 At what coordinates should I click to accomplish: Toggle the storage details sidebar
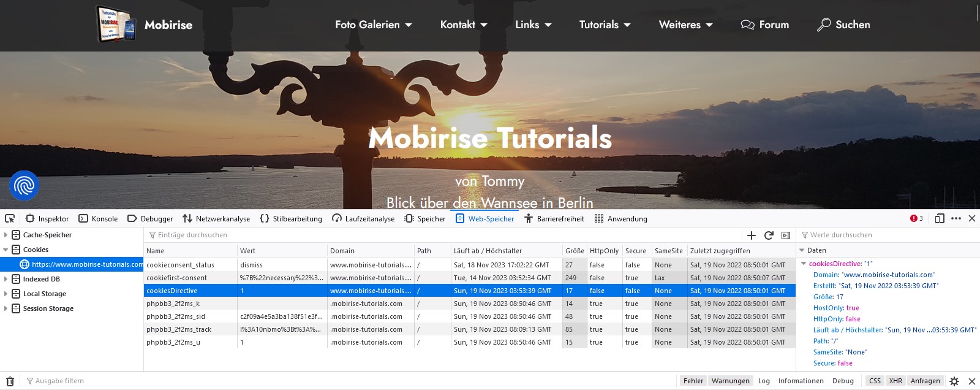point(786,235)
